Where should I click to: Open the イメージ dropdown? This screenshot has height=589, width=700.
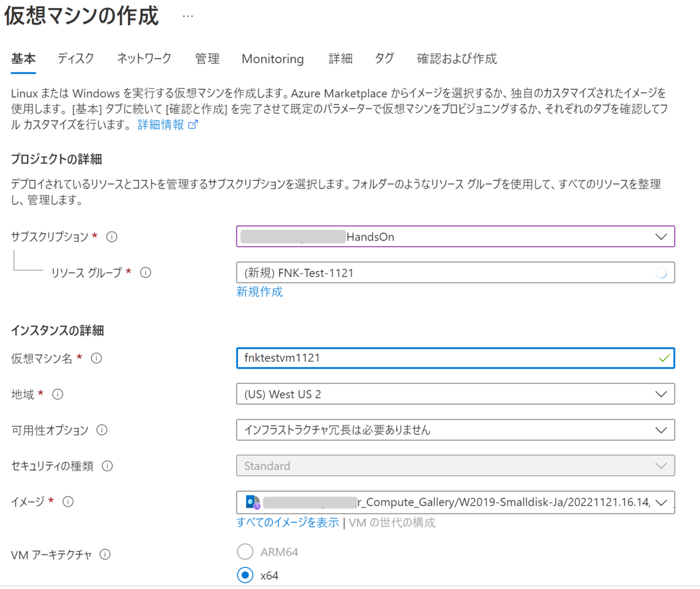pyautogui.click(x=456, y=502)
